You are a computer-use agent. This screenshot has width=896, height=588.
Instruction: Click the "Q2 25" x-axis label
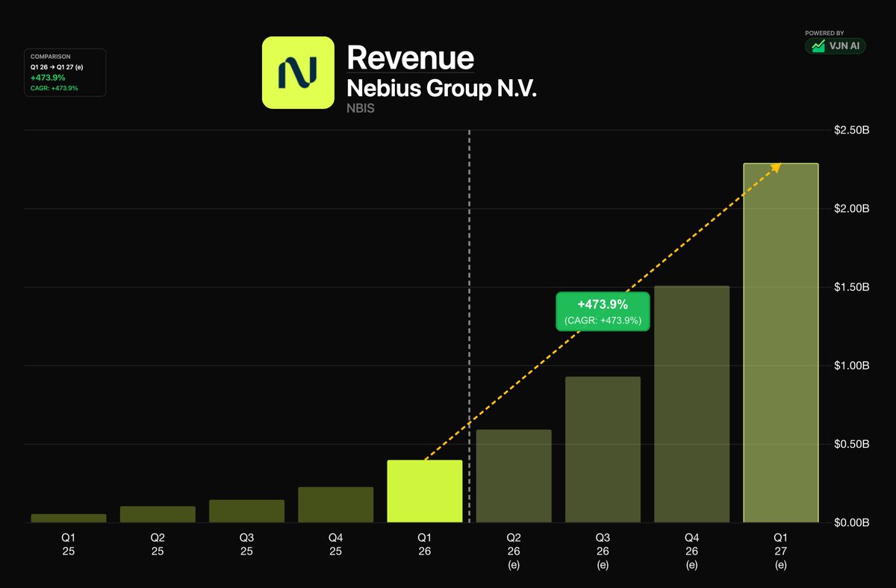coord(158,544)
